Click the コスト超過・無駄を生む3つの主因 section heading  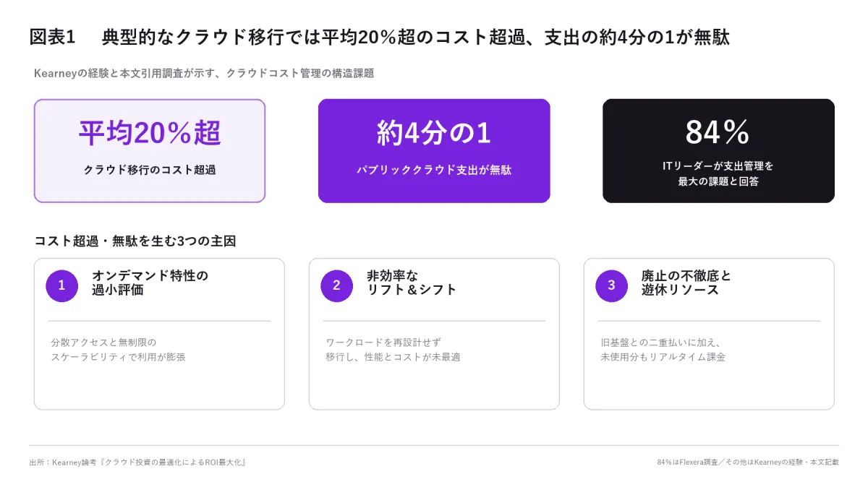(135, 241)
